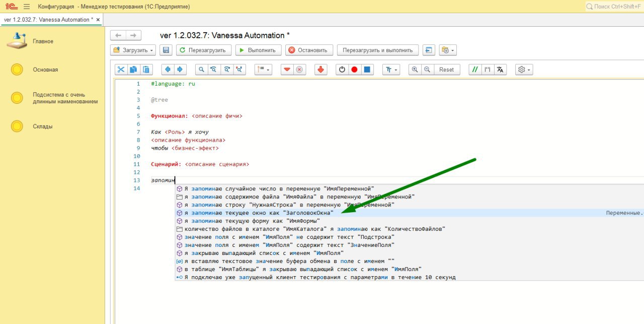Click the '@tree' line in the editor
Viewport: 644px width, 324px height.
tap(159, 100)
